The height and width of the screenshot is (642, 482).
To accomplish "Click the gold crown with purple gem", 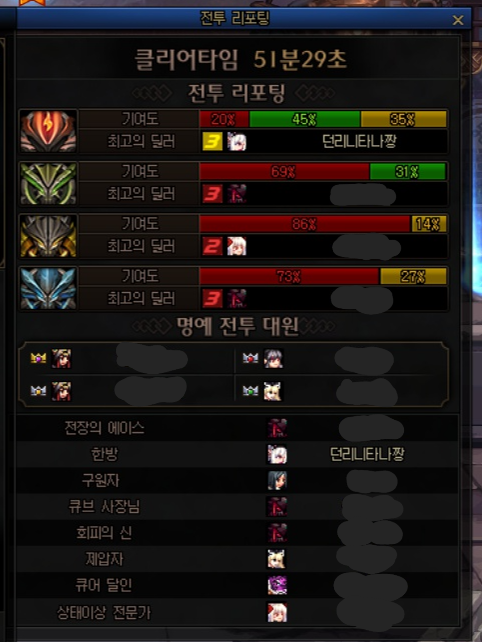I will 38,358.
